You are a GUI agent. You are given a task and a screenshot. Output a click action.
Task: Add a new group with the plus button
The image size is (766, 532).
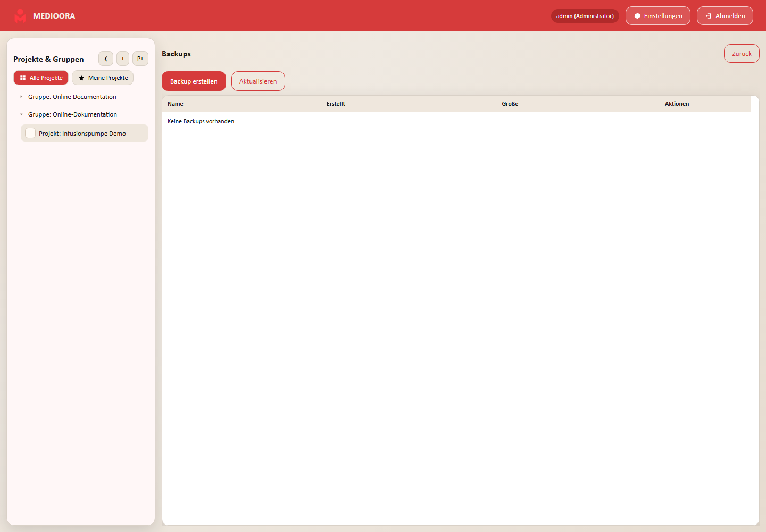coord(123,59)
